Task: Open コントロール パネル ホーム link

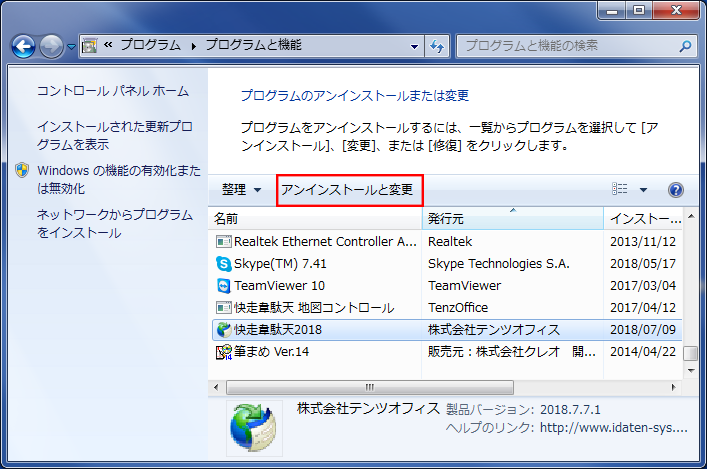Action: (112, 91)
